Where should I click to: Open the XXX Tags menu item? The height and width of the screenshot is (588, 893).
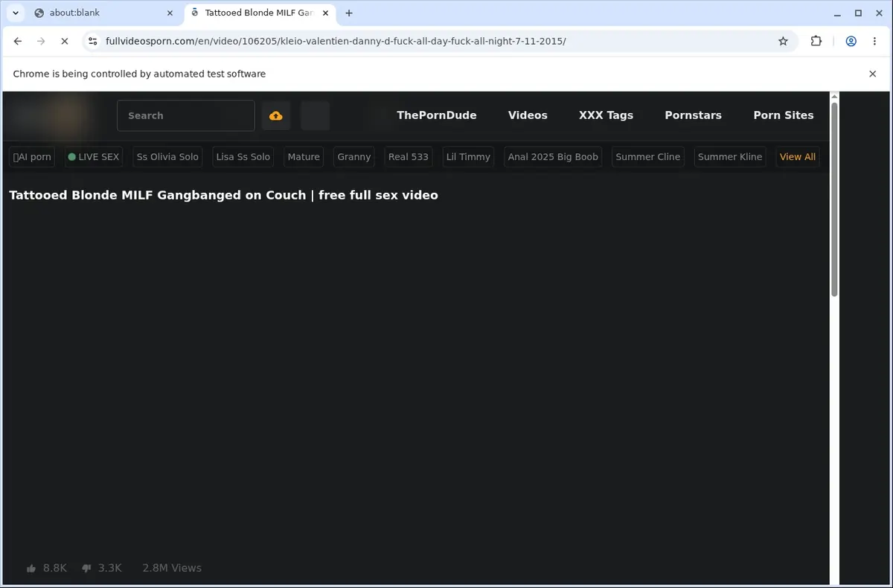coord(606,115)
